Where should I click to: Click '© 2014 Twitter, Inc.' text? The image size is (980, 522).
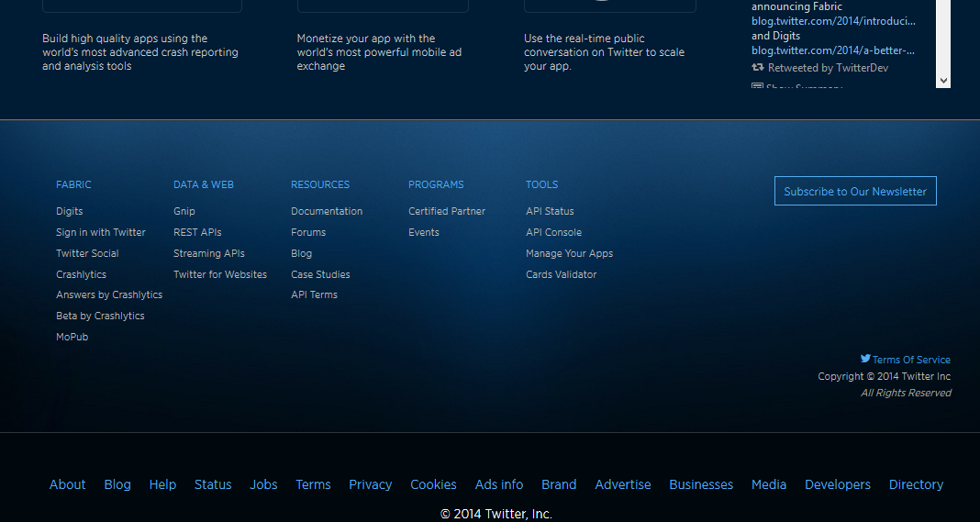click(496, 515)
